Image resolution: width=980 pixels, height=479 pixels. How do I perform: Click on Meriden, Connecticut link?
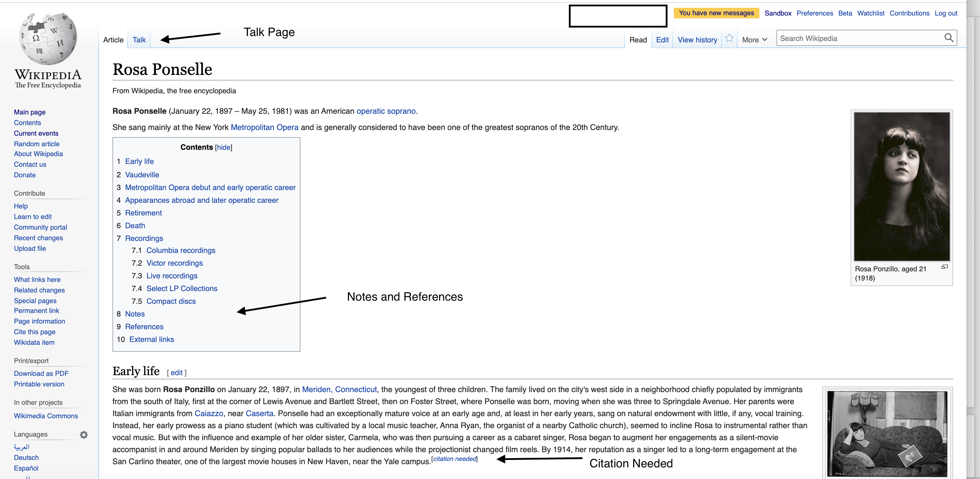(x=339, y=389)
